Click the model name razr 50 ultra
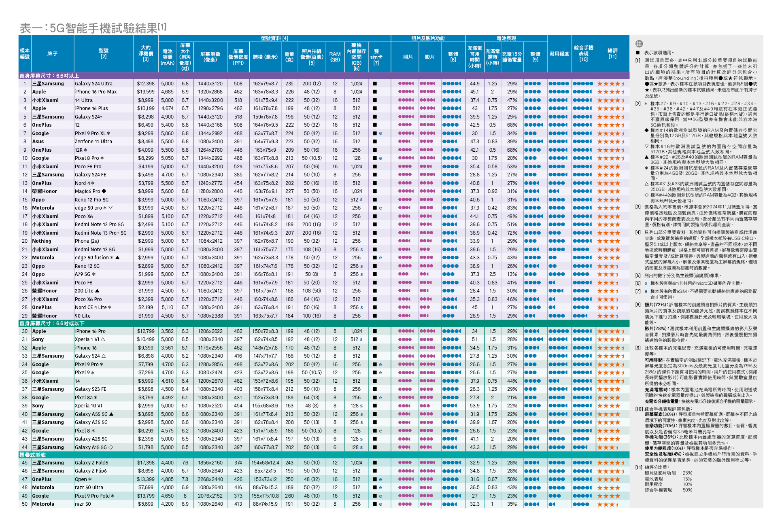Screen dimensions: 782x532 point(89,487)
